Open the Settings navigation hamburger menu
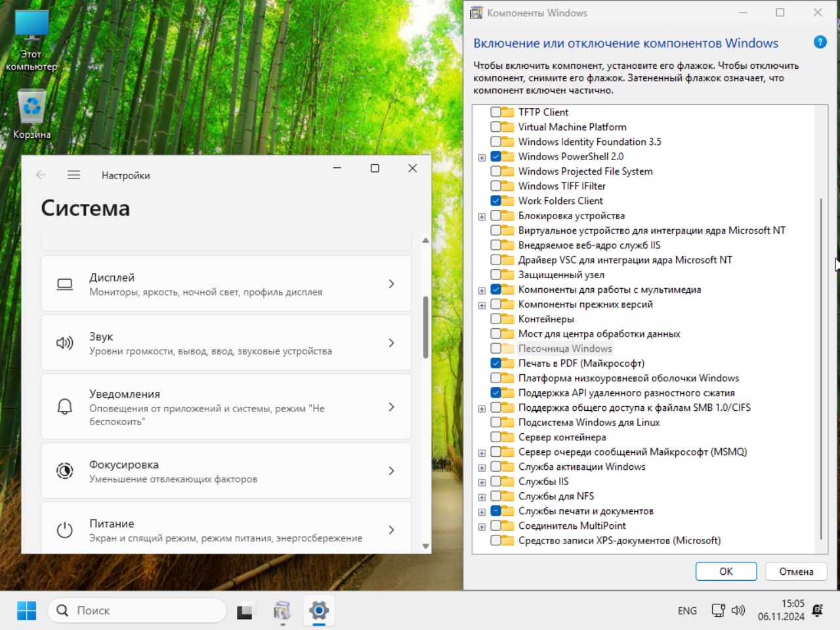The height and width of the screenshot is (630, 840). 73,175
